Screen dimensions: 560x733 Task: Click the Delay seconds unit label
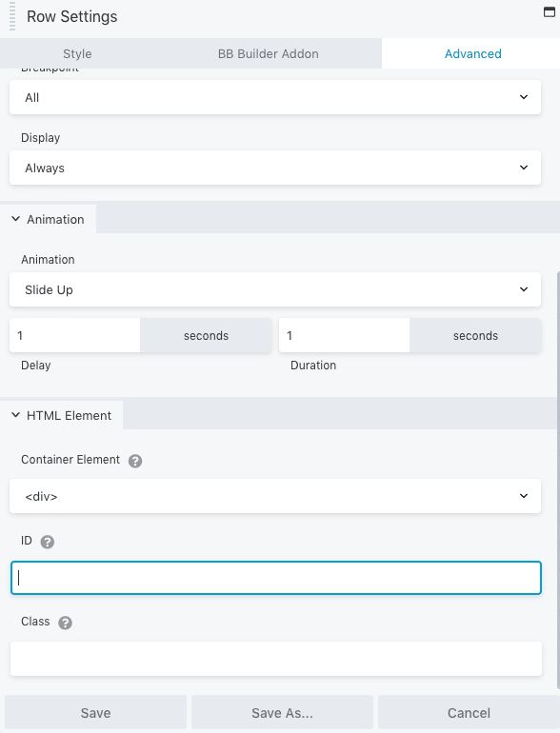[x=206, y=336]
